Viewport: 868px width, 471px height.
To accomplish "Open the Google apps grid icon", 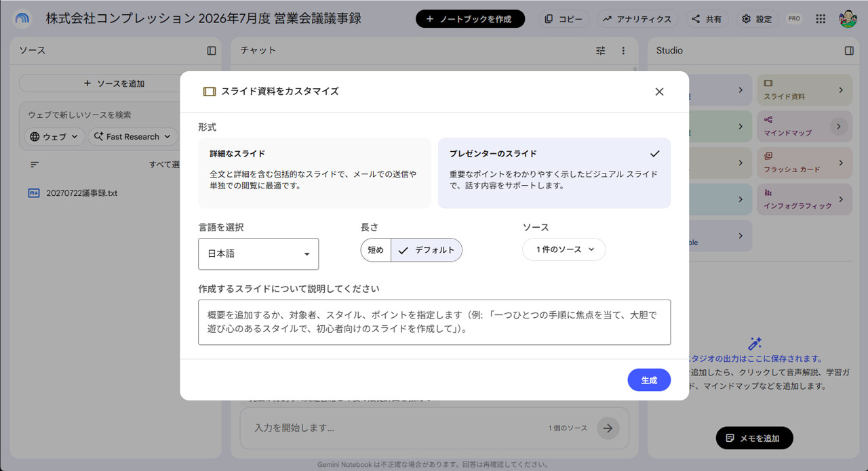I will 821,19.
